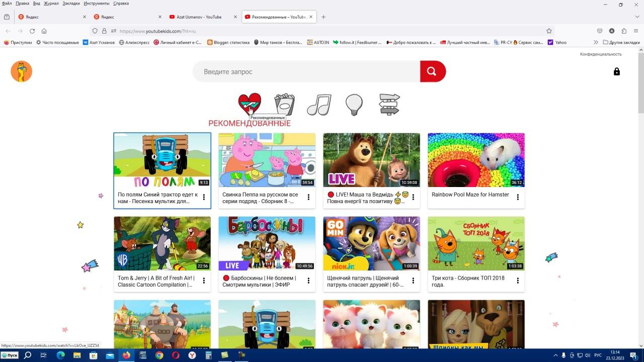Reload the page in Firefox
The image size is (644, 362).
pyautogui.click(x=32, y=31)
